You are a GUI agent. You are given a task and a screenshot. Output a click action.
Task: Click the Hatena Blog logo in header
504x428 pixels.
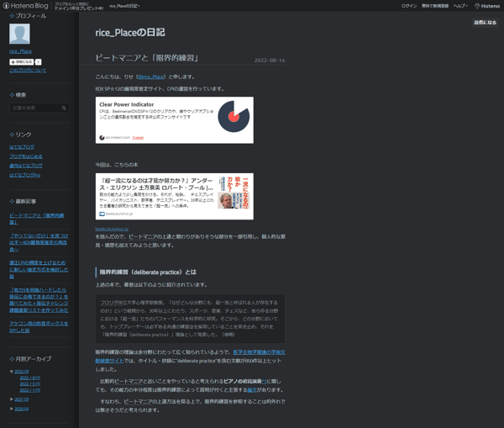point(26,6)
